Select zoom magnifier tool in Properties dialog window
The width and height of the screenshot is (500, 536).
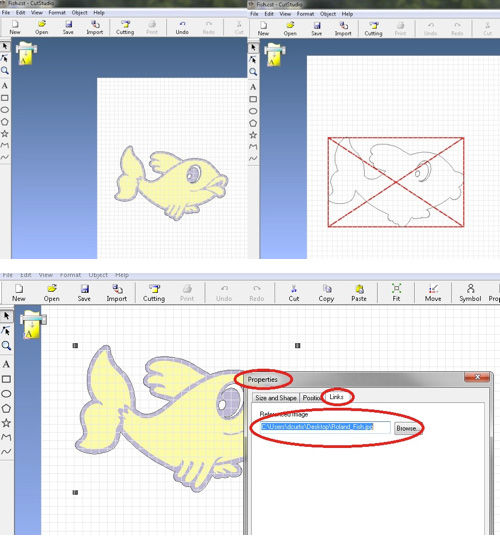click(6, 346)
